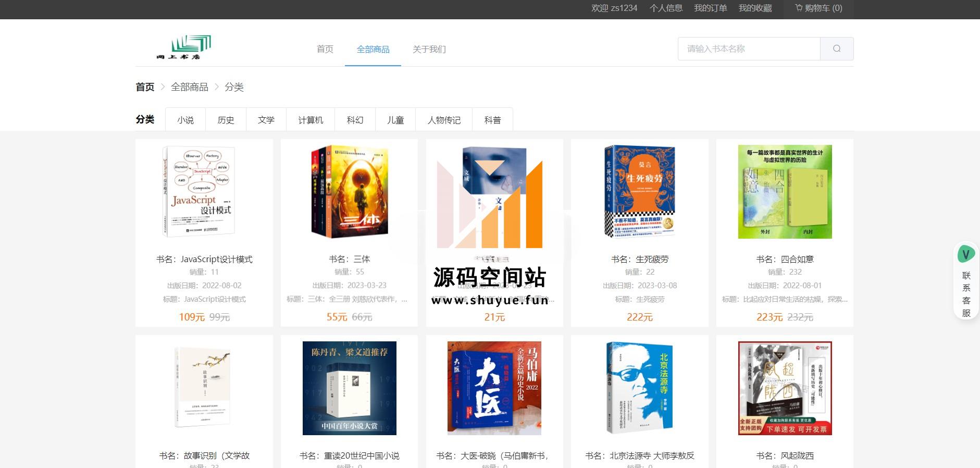The image size is (980, 468).
Task: Click title 书名：三体
Action: [350, 259]
